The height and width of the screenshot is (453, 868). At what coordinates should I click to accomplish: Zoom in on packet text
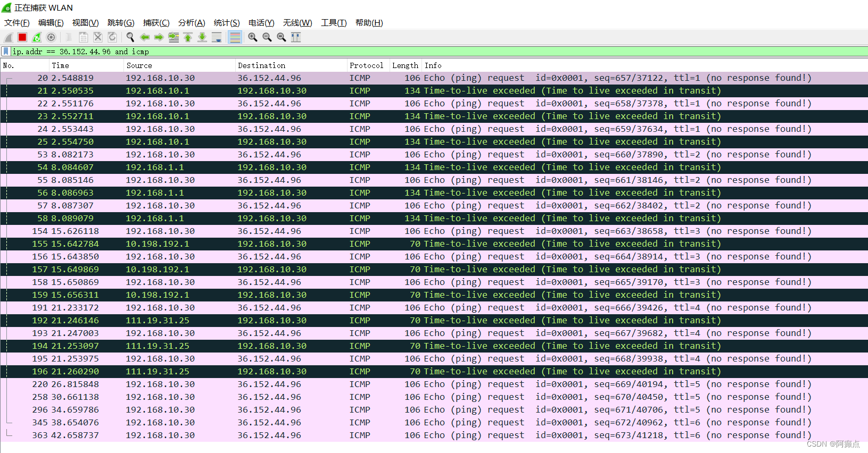[252, 37]
